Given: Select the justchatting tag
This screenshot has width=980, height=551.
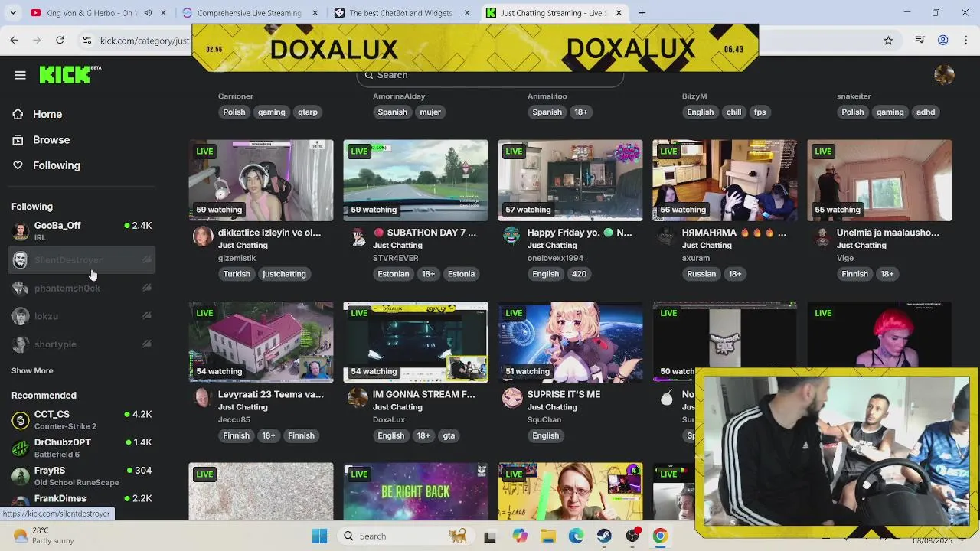Looking at the screenshot, I should [284, 274].
